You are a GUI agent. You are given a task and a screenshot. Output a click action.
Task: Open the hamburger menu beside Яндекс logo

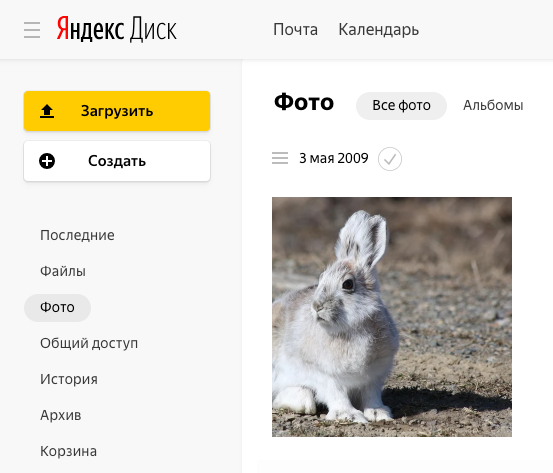32,30
